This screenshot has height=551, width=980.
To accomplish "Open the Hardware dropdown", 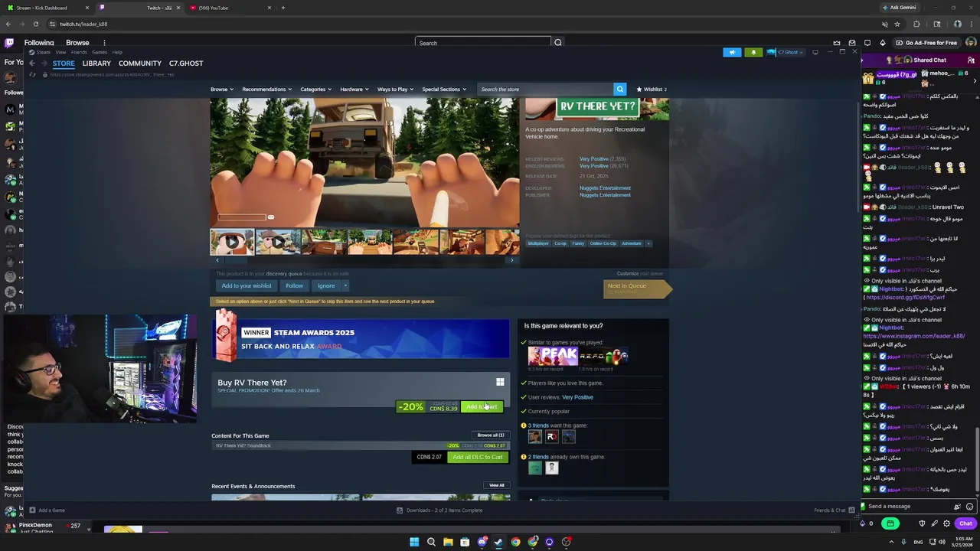I will point(354,90).
